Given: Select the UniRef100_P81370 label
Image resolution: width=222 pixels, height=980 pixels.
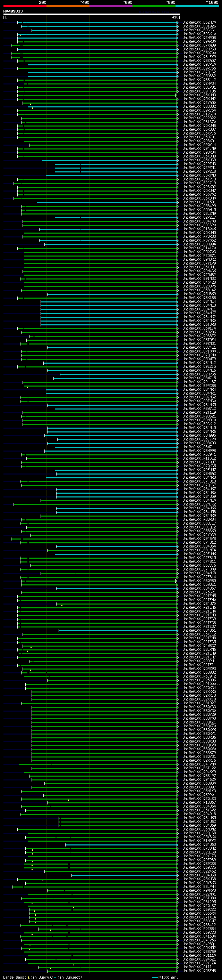Looking at the screenshot, I should 199,122.
